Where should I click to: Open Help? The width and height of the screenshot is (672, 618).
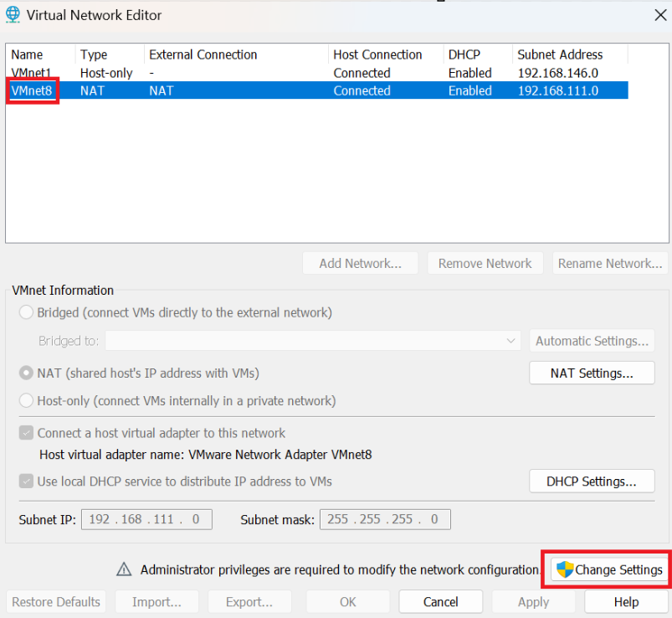click(x=626, y=602)
